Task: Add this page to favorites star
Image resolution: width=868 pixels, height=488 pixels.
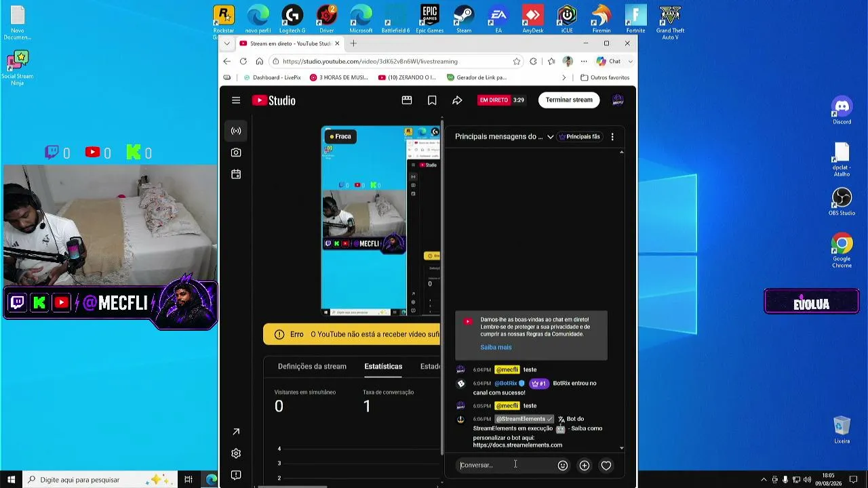Action: (x=517, y=61)
